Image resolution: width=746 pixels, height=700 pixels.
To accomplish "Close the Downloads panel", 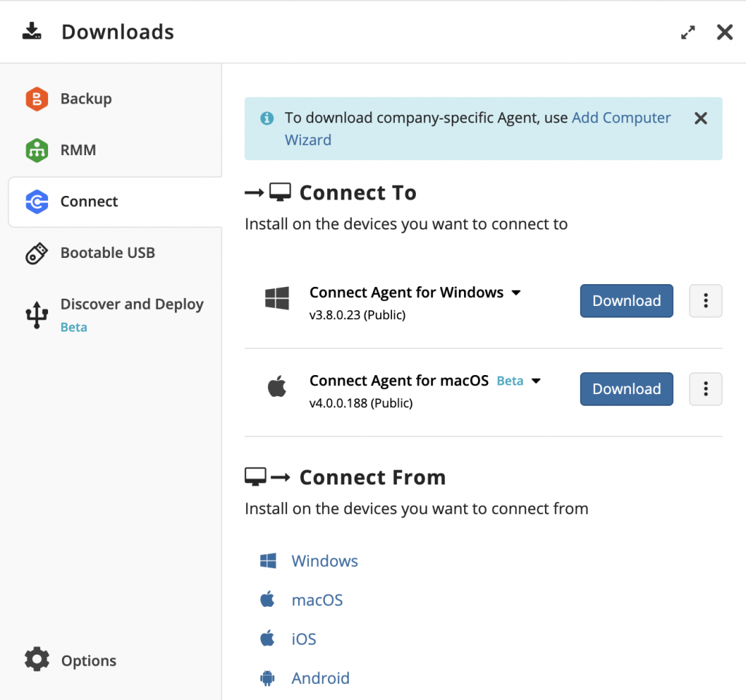I will click(725, 32).
